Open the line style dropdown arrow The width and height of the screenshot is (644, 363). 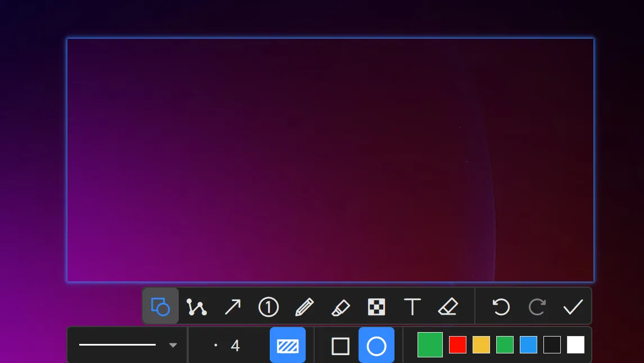point(173,345)
